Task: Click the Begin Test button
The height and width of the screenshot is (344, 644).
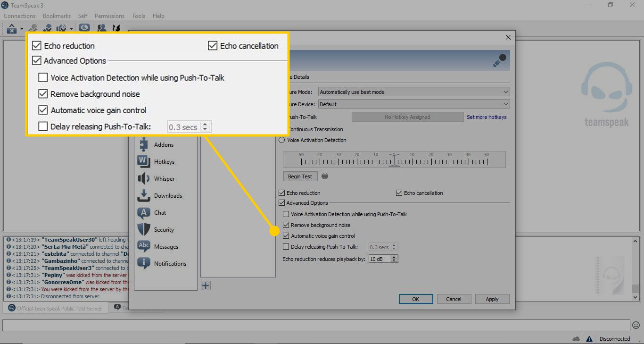Action: coord(300,176)
